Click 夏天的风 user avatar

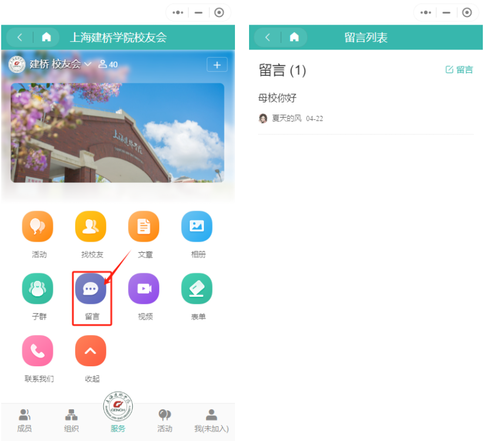click(x=263, y=118)
